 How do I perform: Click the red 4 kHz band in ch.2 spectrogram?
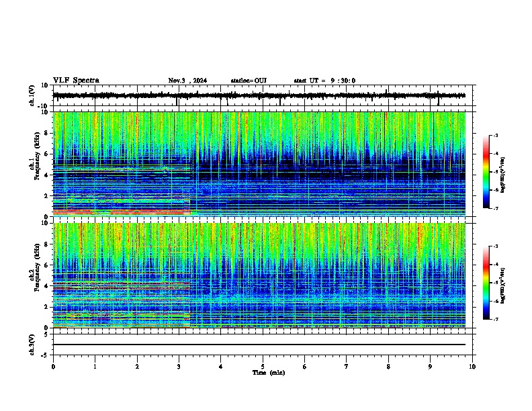(122, 287)
